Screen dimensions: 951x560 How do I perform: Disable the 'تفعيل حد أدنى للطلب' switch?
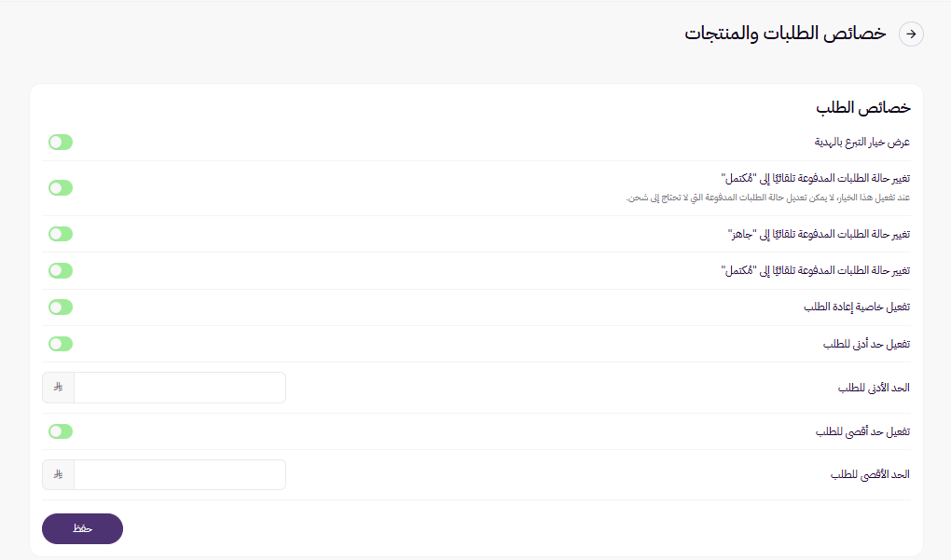pos(60,344)
